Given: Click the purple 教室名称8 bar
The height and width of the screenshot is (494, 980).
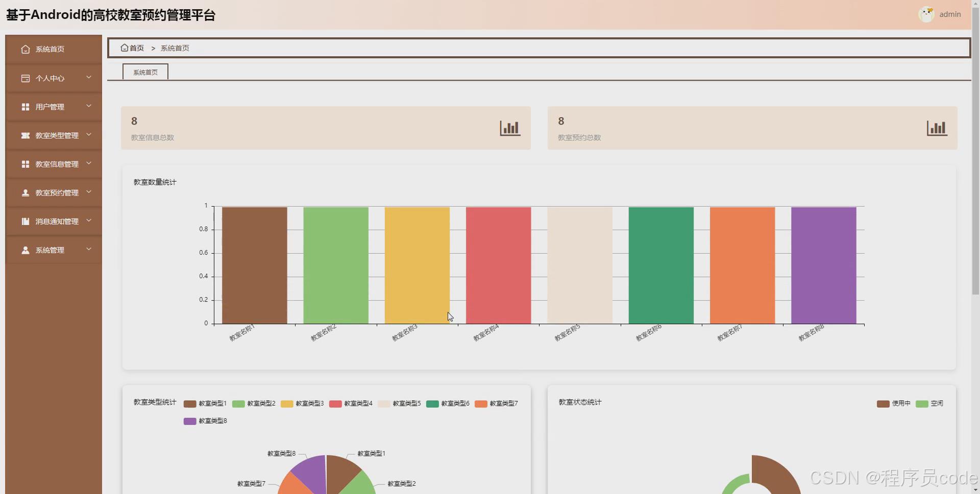Looking at the screenshot, I should pyautogui.click(x=824, y=265).
